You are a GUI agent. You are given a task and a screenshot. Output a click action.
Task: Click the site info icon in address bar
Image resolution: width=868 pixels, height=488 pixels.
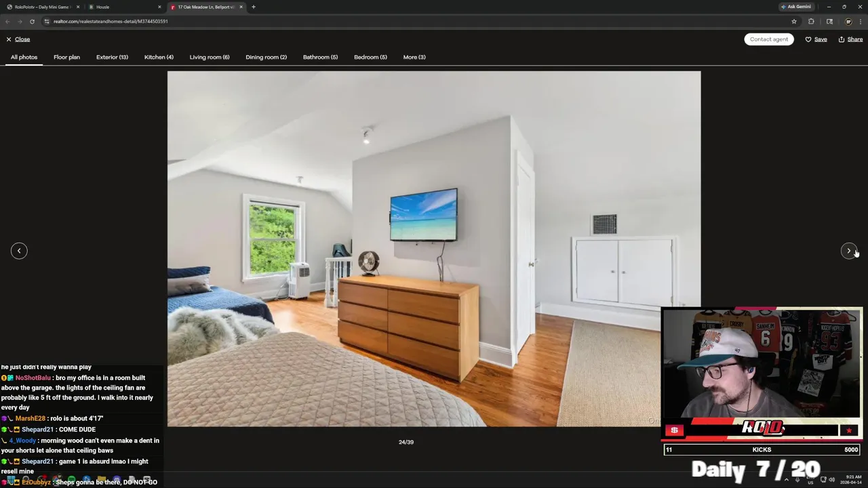47,21
